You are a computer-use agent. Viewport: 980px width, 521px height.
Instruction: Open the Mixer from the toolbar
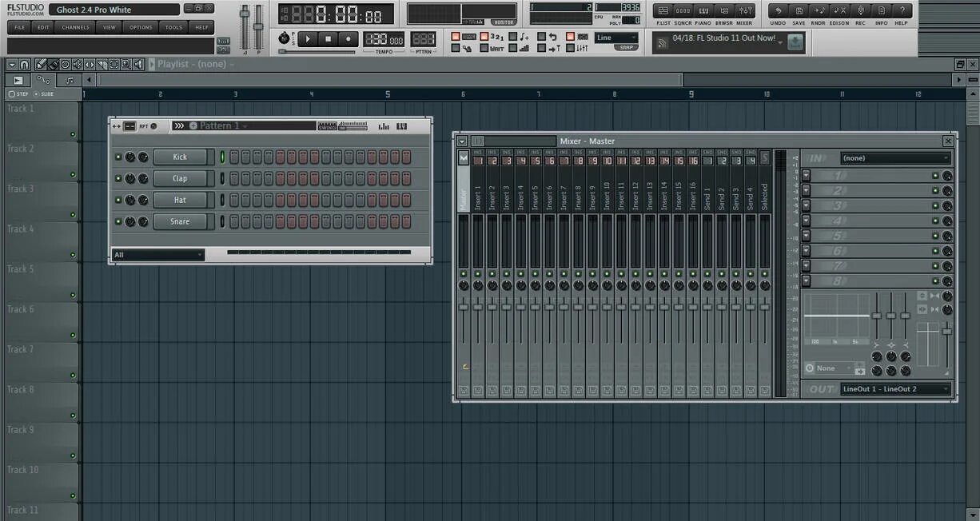[745, 10]
